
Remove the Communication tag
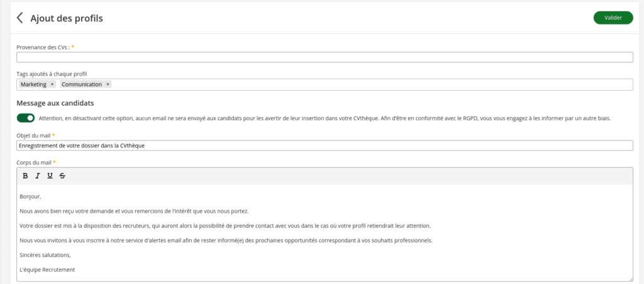click(108, 84)
